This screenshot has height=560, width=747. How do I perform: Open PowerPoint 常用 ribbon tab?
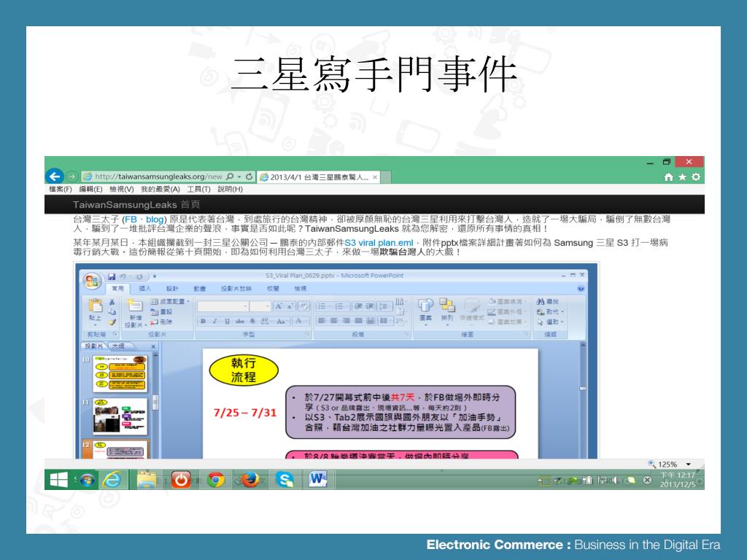tap(117, 289)
